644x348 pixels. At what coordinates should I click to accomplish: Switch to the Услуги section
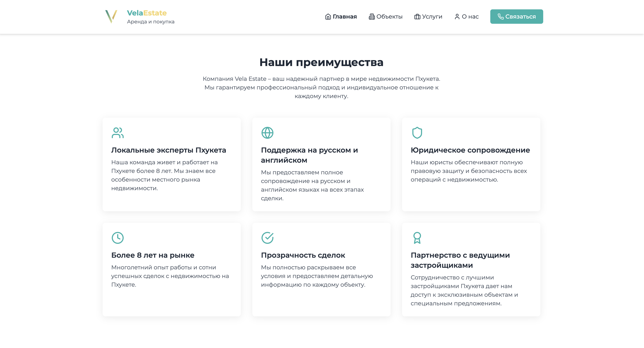coord(432,17)
